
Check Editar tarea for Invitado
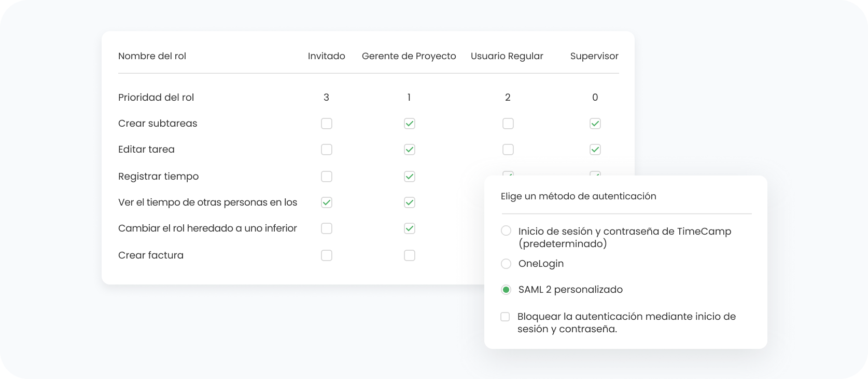point(327,150)
